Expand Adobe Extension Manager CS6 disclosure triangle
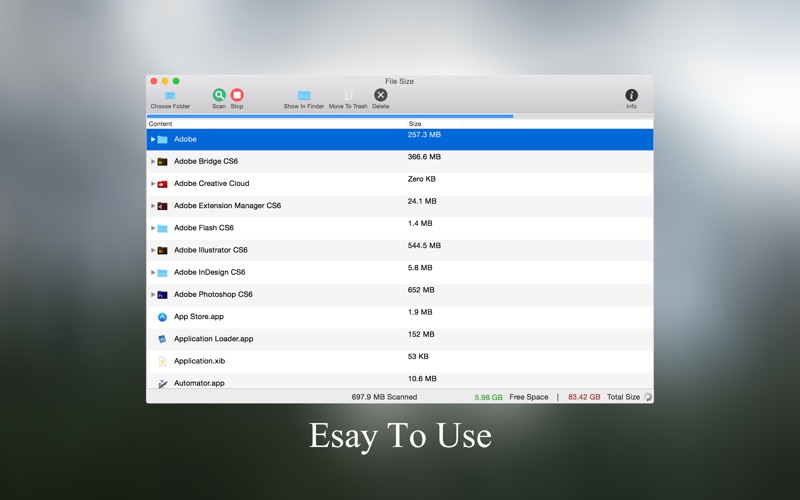Image resolution: width=800 pixels, height=500 pixels. click(153, 206)
